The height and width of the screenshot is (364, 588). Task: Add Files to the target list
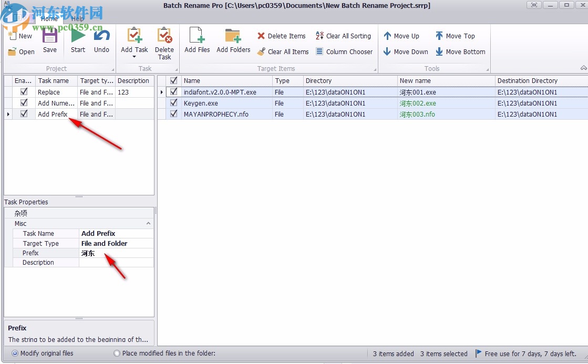pyautogui.click(x=197, y=40)
